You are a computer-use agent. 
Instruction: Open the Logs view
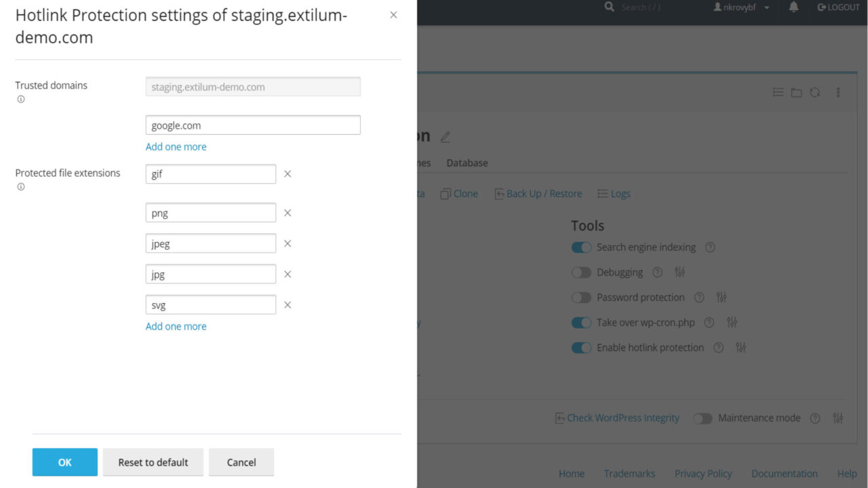pyautogui.click(x=614, y=193)
